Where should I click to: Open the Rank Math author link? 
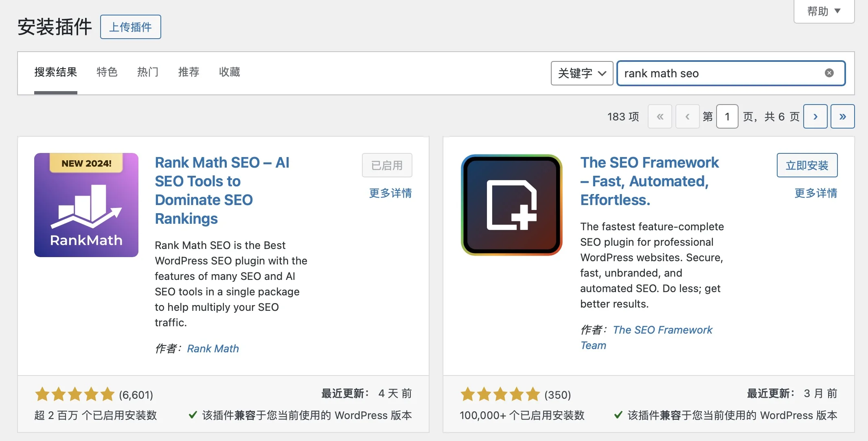(x=213, y=349)
